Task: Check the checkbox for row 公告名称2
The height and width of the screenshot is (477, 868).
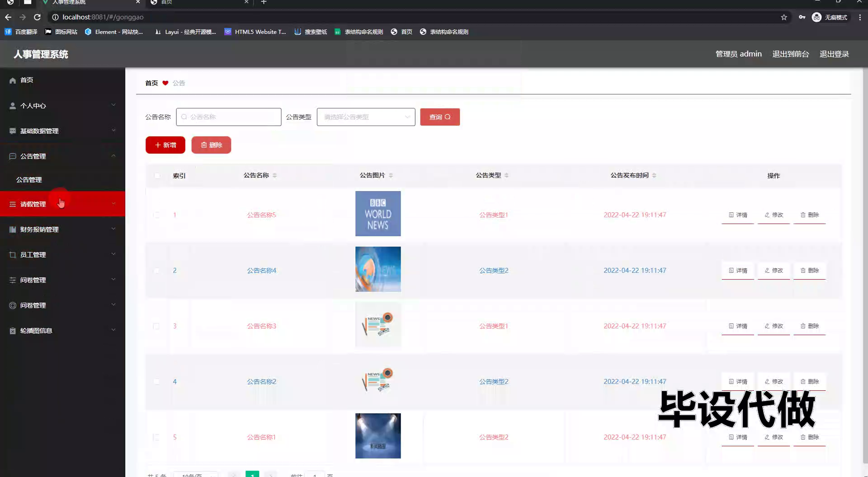Action: pyautogui.click(x=156, y=382)
